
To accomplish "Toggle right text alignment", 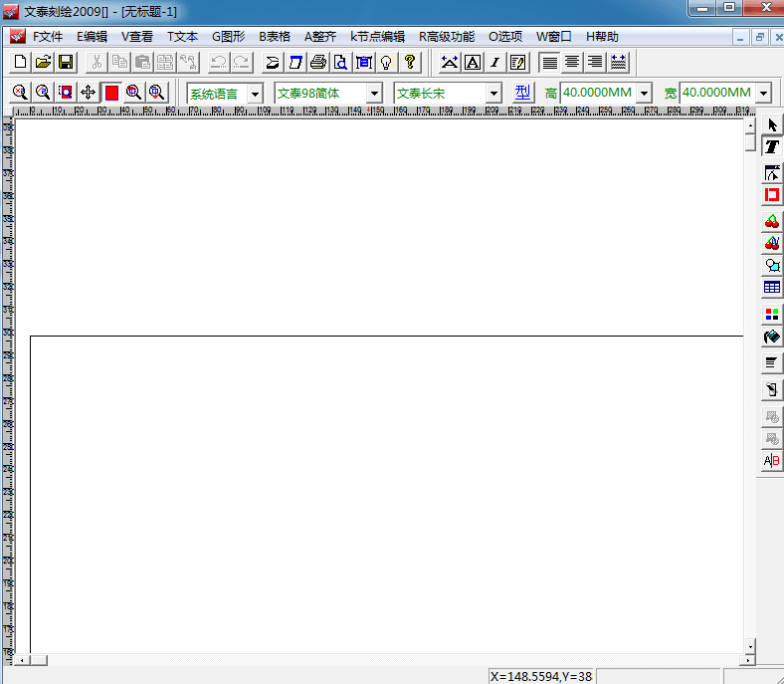I will click(x=595, y=62).
